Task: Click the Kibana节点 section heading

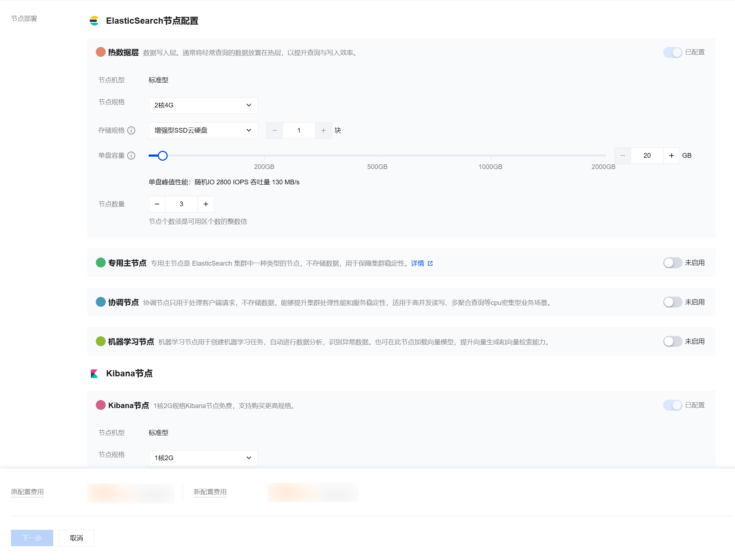Action: [x=129, y=373]
